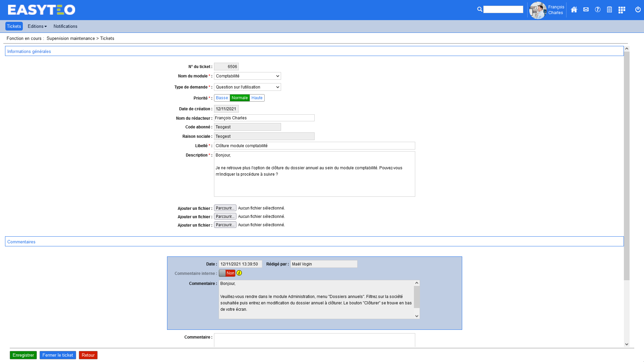Click the power logout icon

coord(638,10)
